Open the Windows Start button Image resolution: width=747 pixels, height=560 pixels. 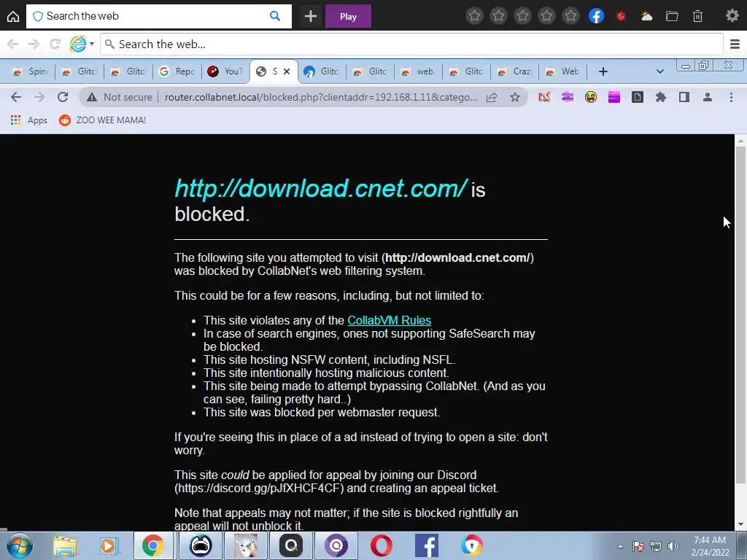(x=20, y=545)
